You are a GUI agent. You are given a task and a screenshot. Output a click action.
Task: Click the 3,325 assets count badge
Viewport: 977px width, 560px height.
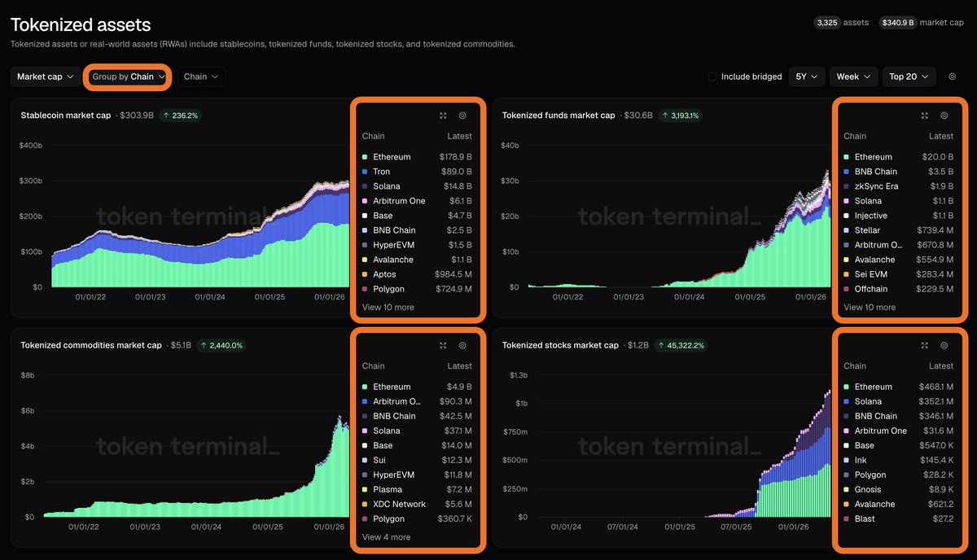(x=826, y=23)
